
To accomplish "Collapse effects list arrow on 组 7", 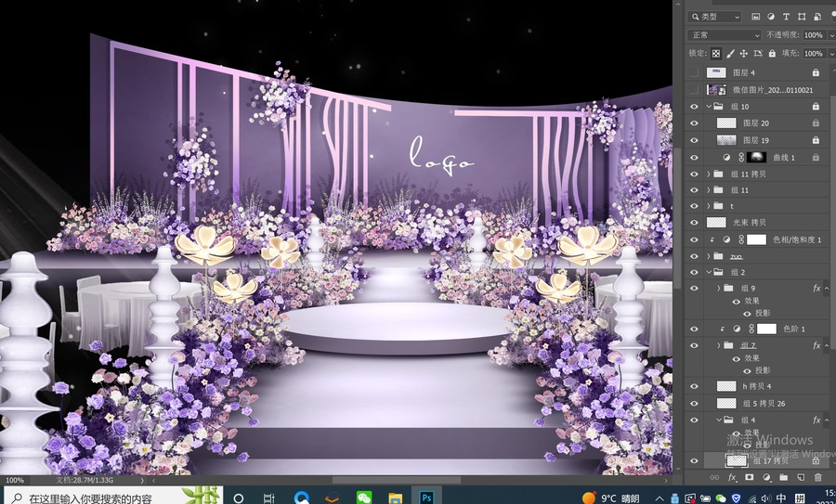I will tap(827, 346).
